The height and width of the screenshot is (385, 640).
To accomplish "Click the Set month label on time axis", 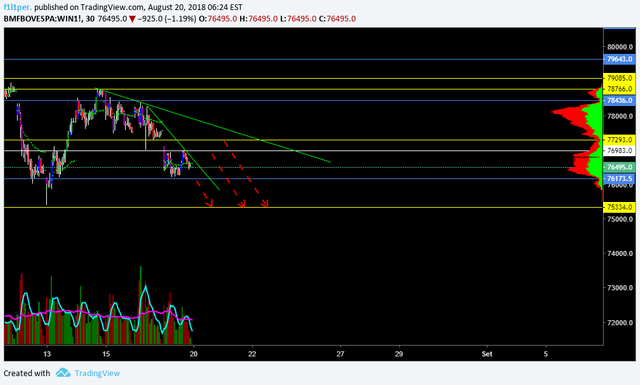I will [x=487, y=354].
